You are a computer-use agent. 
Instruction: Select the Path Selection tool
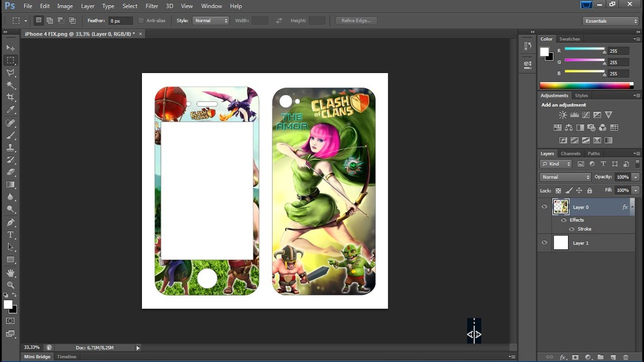coord(11,247)
